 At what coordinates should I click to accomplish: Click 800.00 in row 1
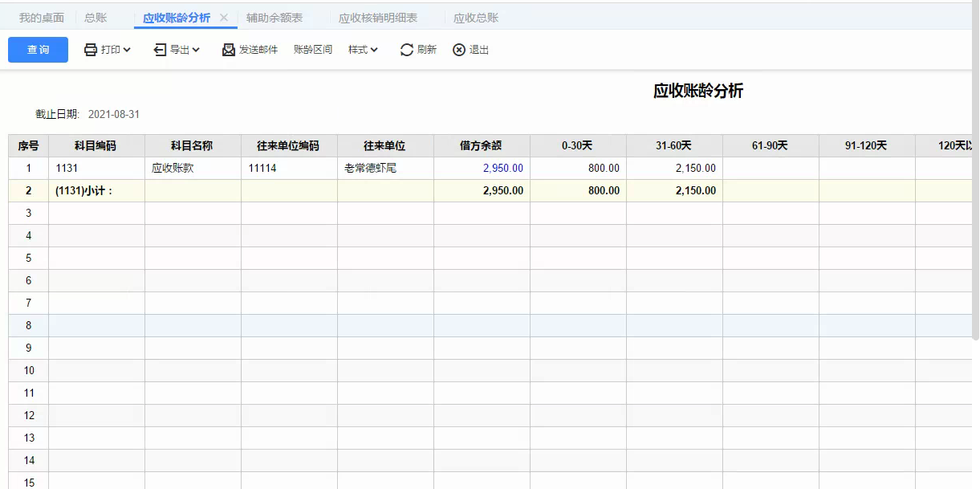coord(604,168)
